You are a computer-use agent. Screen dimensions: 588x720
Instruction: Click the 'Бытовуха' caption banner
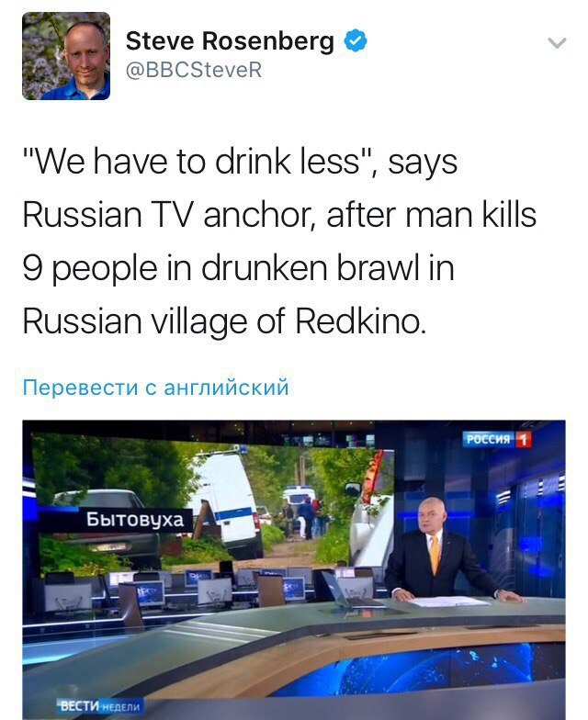pos(135,520)
